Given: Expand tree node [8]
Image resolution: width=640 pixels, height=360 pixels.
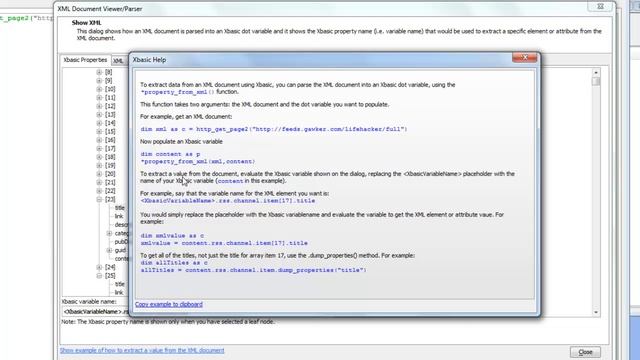Looking at the screenshot, I should 99,72.
